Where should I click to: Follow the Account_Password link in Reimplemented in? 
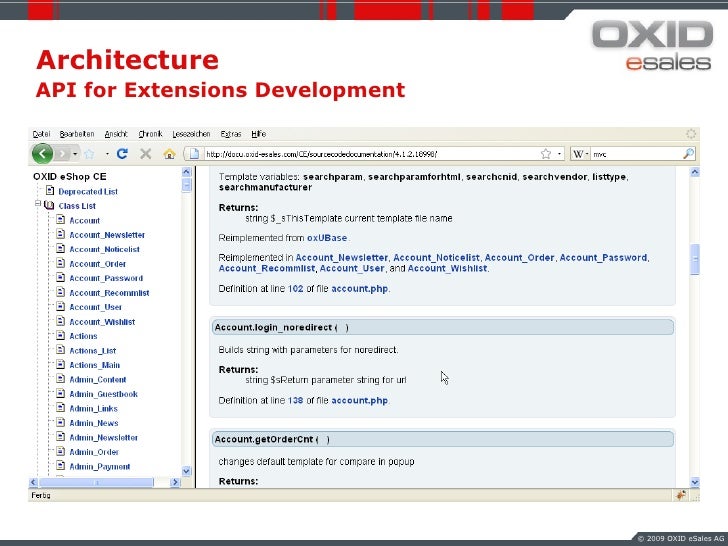click(x=604, y=258)
